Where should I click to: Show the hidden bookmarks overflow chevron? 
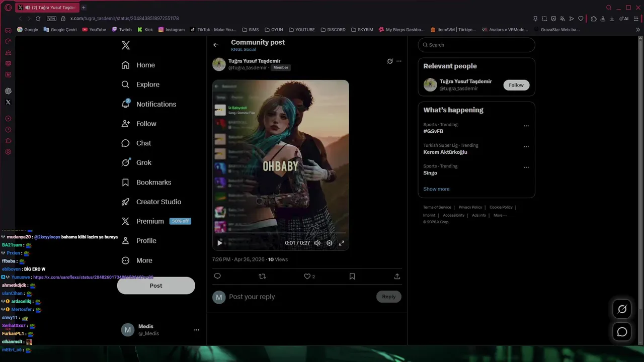638,30
